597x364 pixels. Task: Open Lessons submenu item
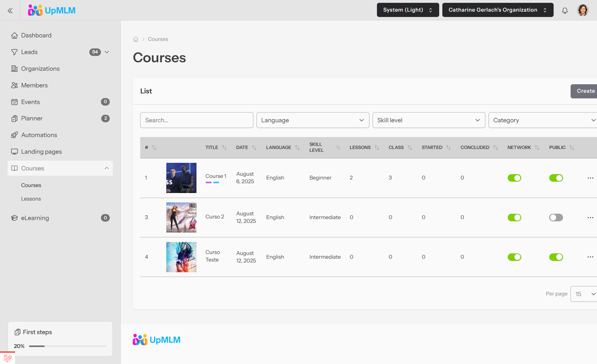click(31, 199)
